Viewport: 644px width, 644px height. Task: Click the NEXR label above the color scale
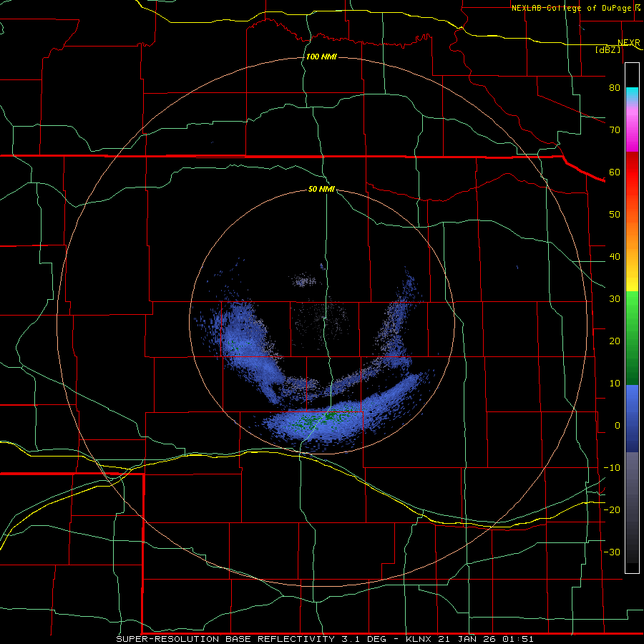pos(628,43)
